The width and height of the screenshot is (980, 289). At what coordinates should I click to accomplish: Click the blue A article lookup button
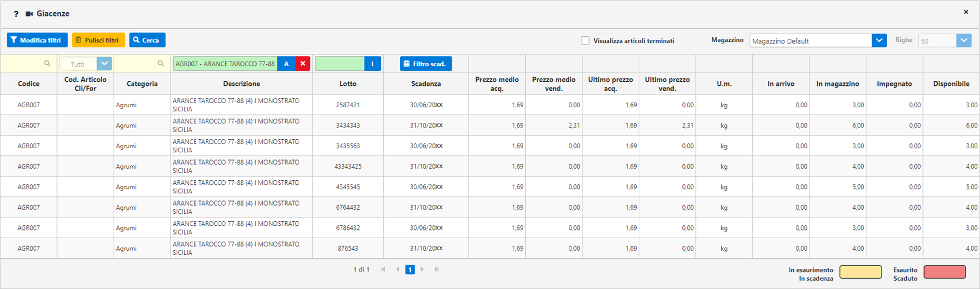click(x=286, y=64)
